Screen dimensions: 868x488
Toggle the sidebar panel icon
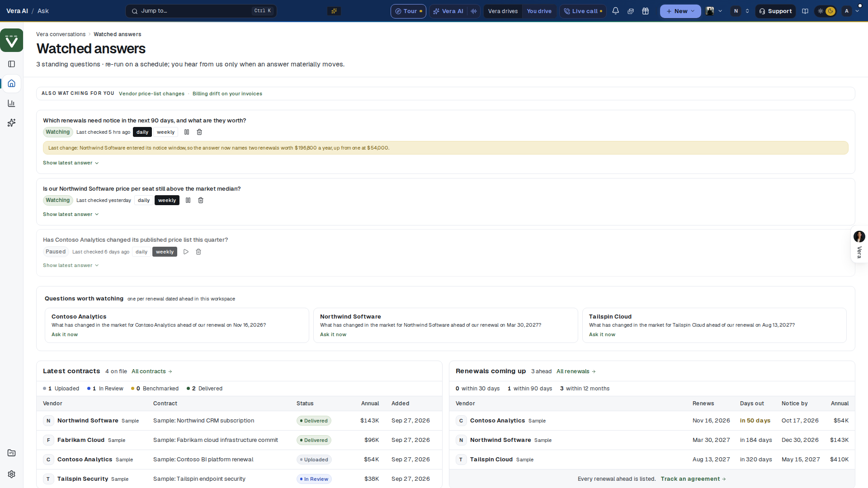coord(12,64)
